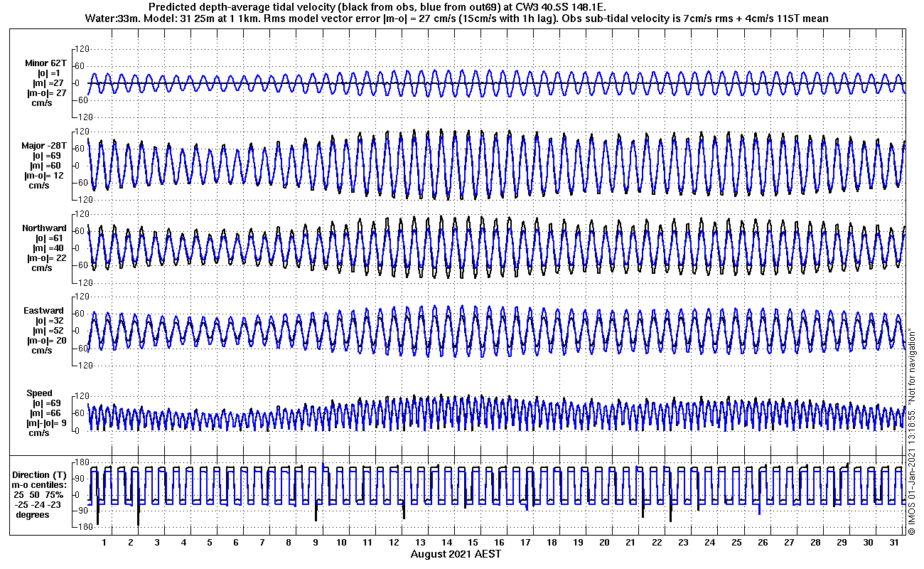Viewport: 924px width, 569px height.
Task: Click day '13' on the date axis
Action: [419, 542]
